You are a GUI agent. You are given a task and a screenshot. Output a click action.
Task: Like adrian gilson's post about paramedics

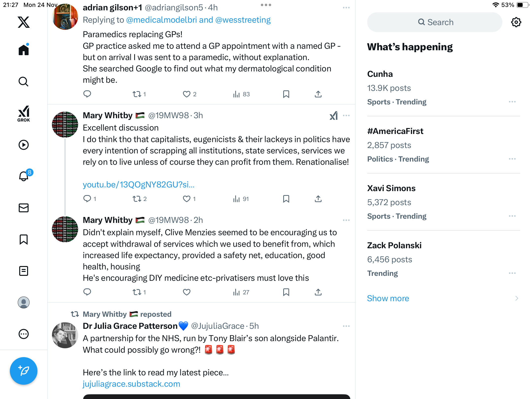point(187,94)
